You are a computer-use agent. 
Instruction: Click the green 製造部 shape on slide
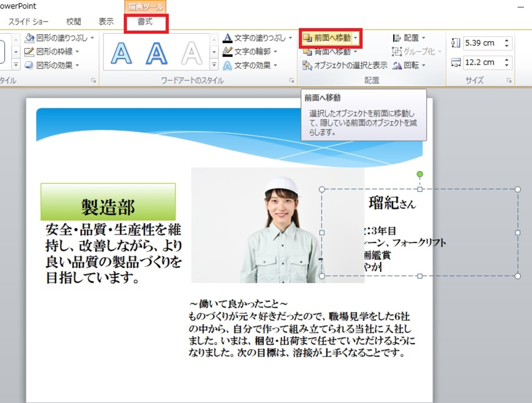click(108, 201)
